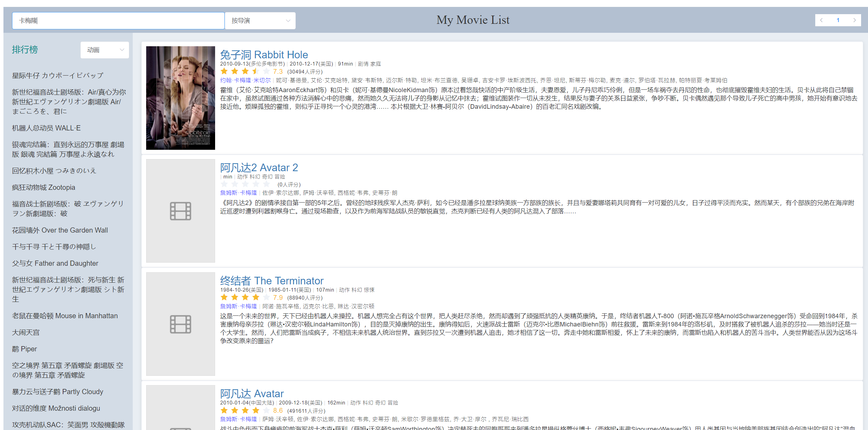Open 机器人总动员 WALL·E in ranking list
This screenshot has height=430, width=868.
(46, 128)
